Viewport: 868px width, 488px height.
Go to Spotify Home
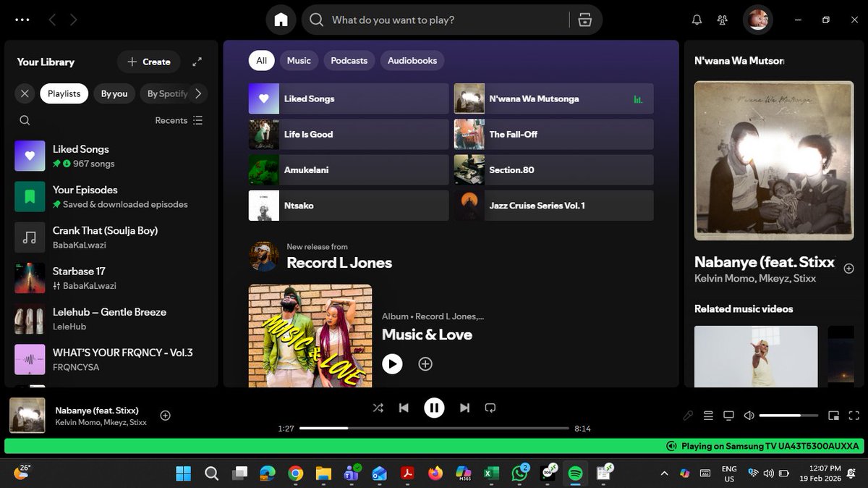coord(281,20)
